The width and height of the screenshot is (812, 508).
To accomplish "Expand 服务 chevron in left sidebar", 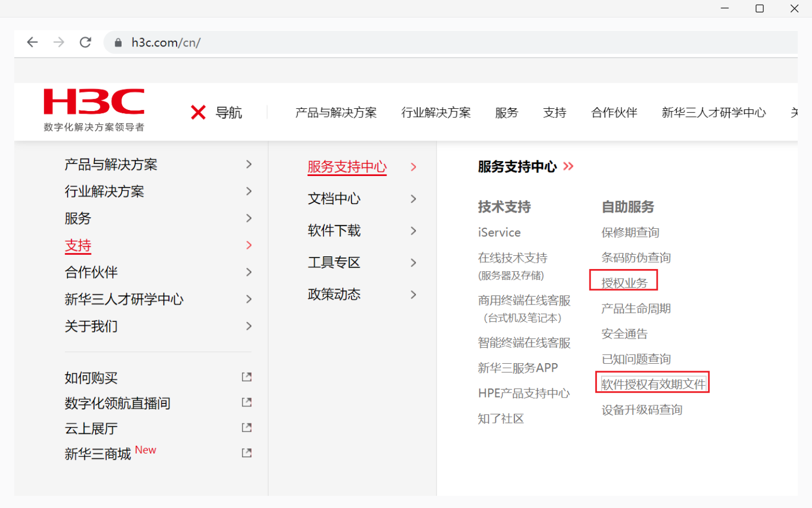I will (x=249, y=218).
